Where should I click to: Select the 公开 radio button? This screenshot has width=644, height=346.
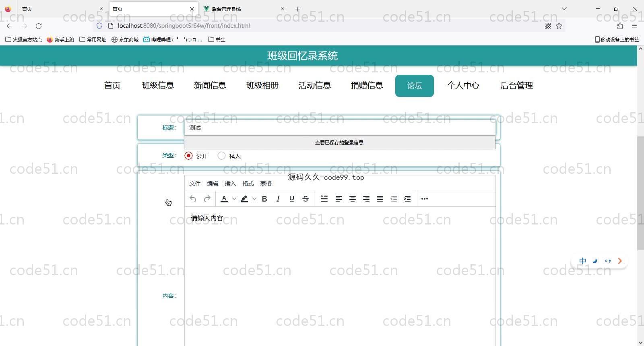tap(188, 156)
